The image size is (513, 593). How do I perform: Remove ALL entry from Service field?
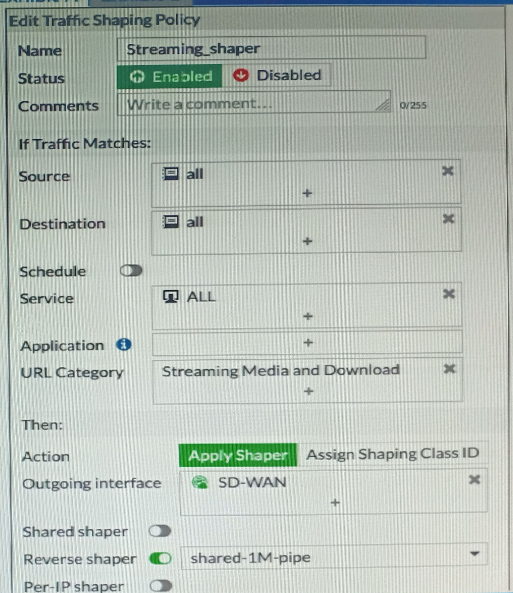449,294
